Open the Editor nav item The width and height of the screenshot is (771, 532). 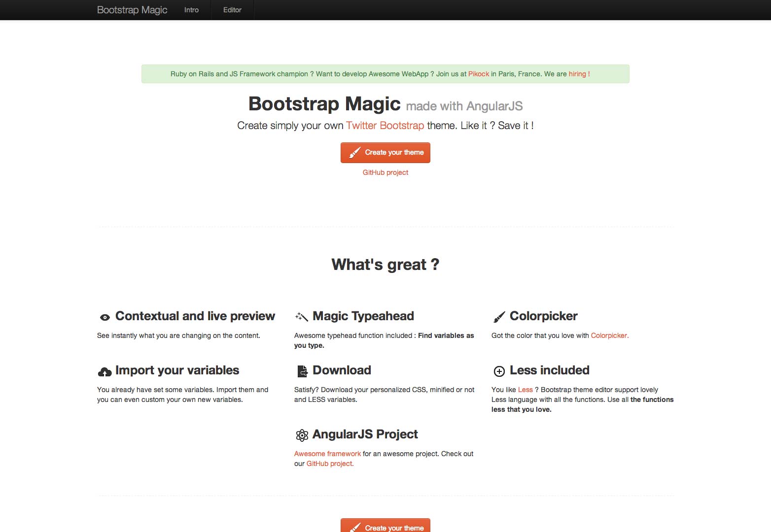point(232,10)
